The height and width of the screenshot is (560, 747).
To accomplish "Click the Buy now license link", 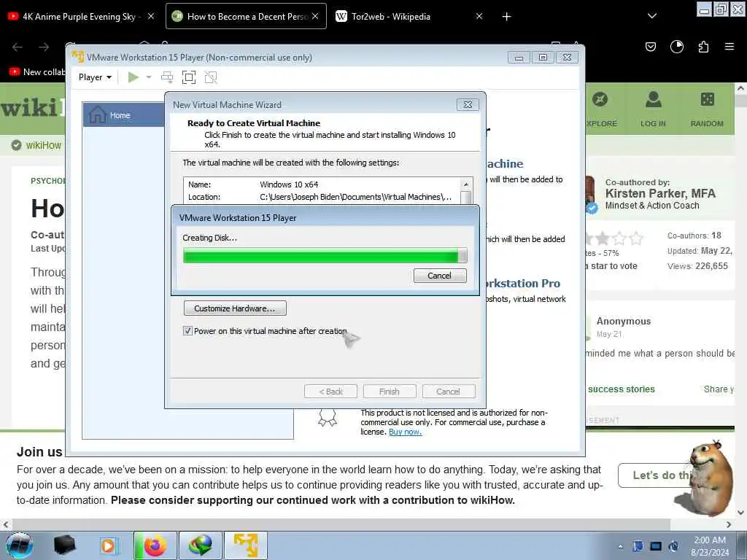I will point(405,432).
